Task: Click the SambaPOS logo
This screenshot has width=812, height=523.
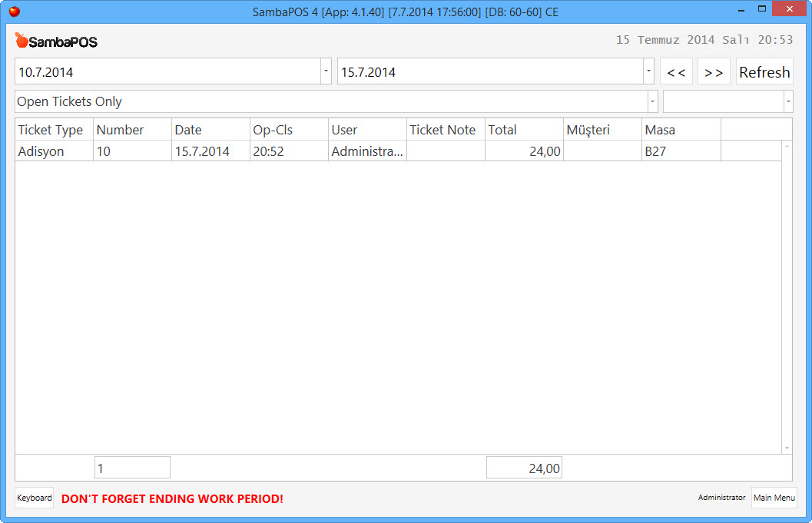Action: click(56, 41)
